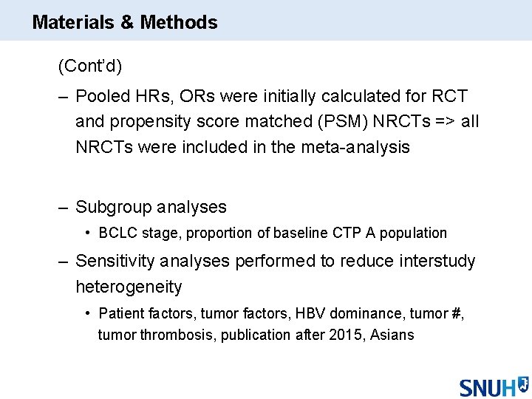Click the "BCLC stage" sub-bullet text
This screenshot has height=399, width=532.
[x=140, y=233]
